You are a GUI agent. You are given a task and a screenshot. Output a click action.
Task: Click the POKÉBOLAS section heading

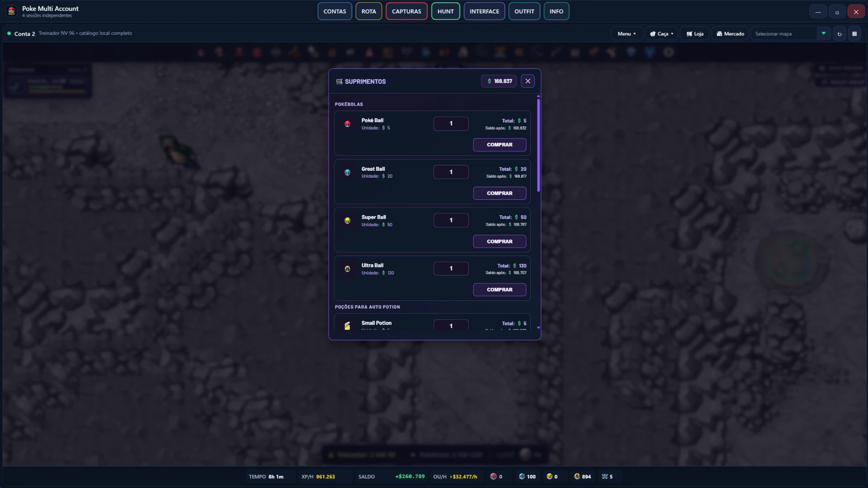pos(349,104)
